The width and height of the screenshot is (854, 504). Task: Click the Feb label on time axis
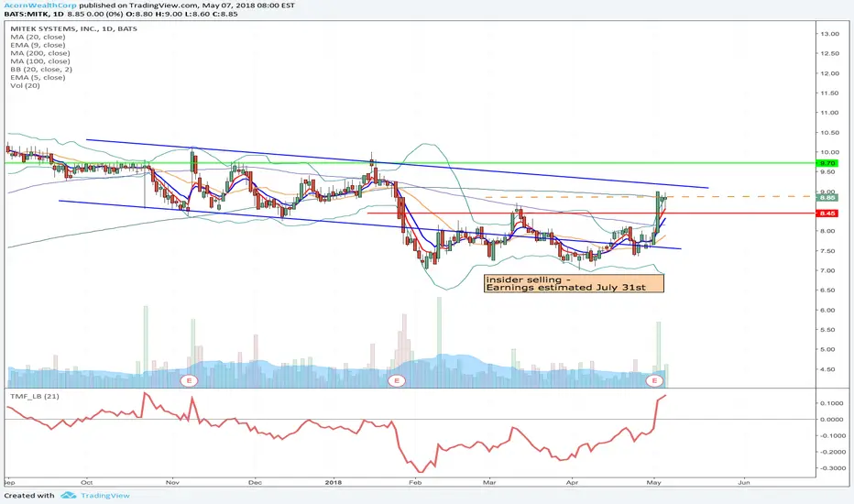(x=415, y=482)
